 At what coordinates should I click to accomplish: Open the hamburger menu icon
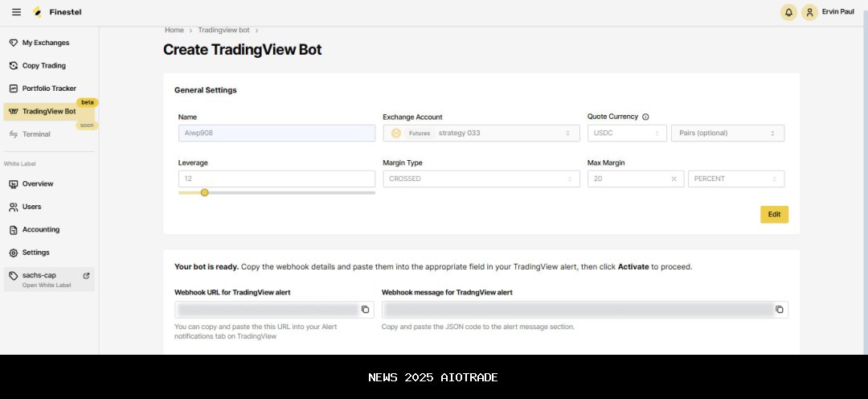click(16, 12)
